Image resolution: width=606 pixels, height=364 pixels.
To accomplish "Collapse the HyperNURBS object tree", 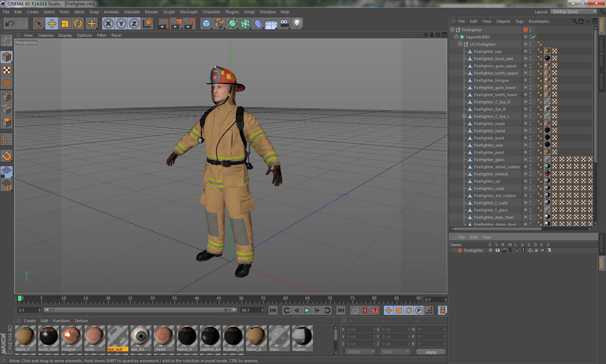I will [x=456, y=37].
